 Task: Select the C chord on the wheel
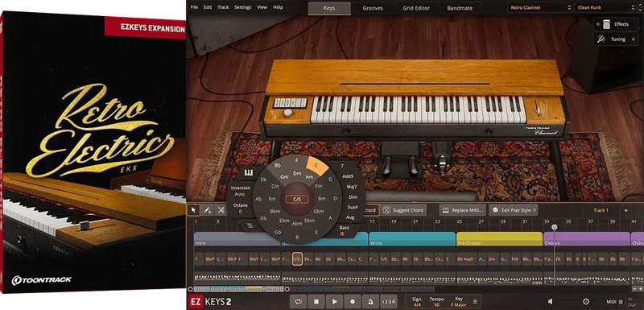coord(316,165)
